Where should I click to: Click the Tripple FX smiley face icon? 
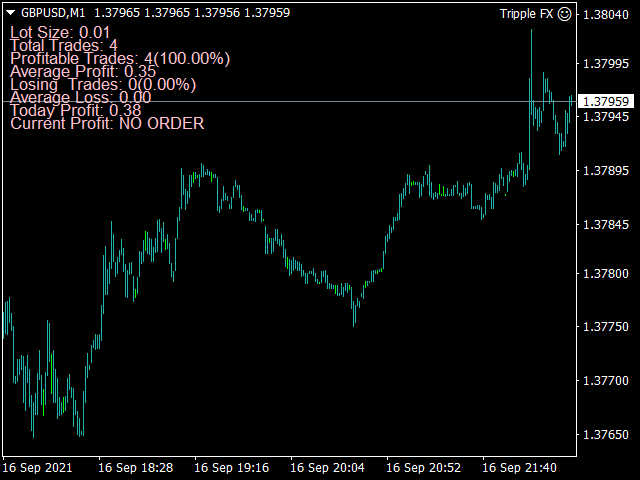pos(564,14)
